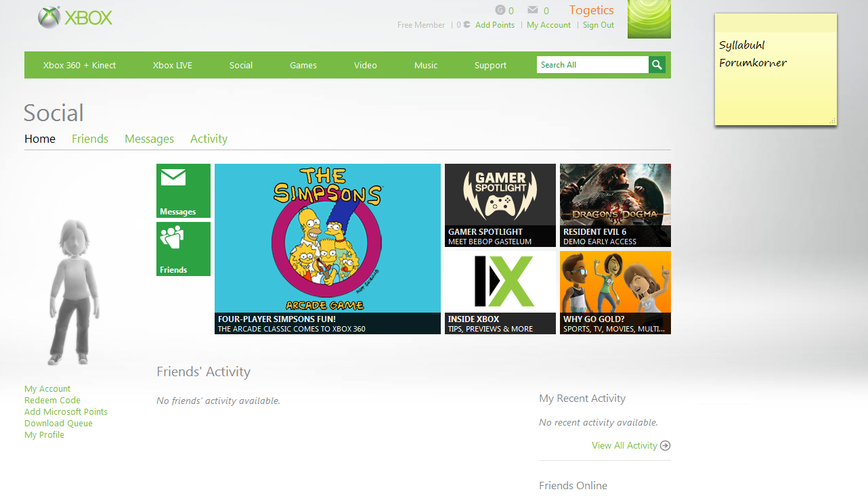Image resolution: width=868 pixels, height=498 pixels.
Task: Open the Simpsons Arcade Game banner
Action: (328, 249)
